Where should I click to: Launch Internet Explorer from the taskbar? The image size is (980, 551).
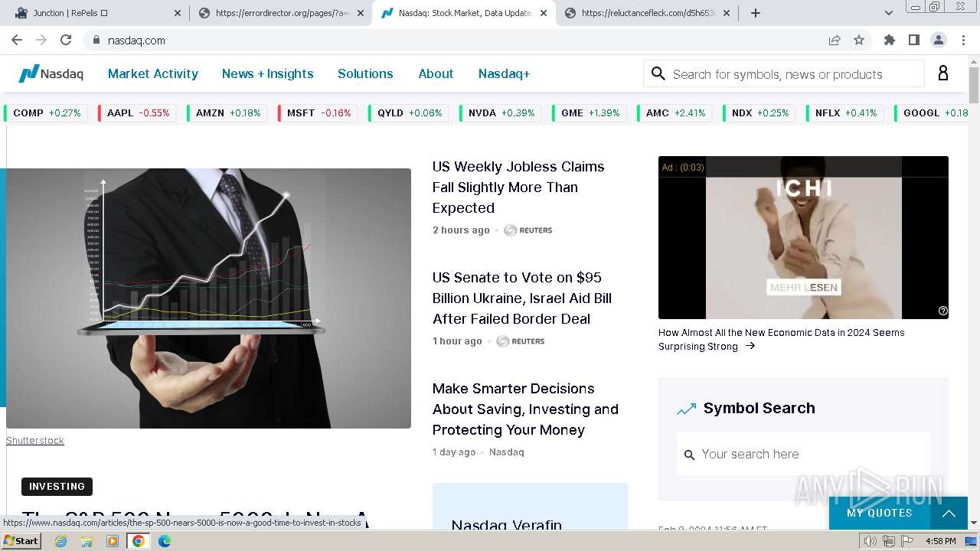coord(60,540)
